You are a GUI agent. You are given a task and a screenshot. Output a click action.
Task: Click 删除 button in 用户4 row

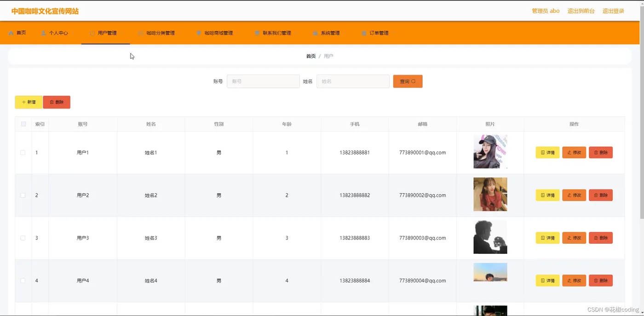(601, 281)
